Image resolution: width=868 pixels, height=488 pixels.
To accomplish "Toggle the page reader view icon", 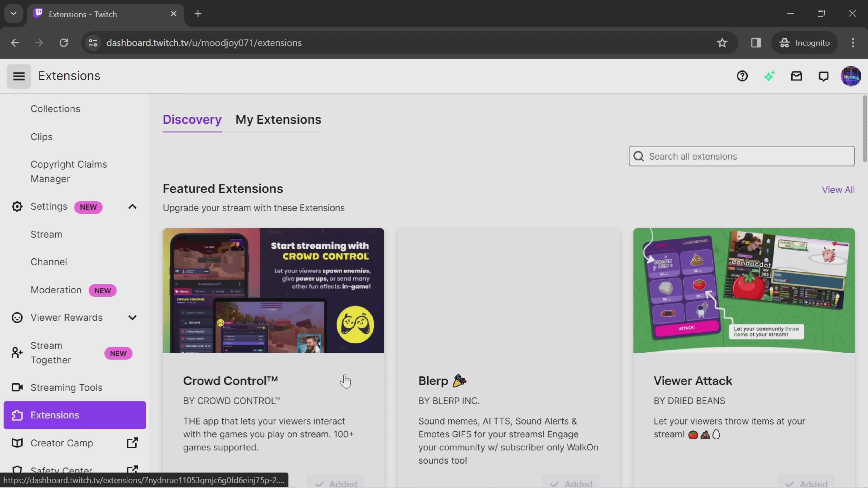I will (x=756, y=42).
